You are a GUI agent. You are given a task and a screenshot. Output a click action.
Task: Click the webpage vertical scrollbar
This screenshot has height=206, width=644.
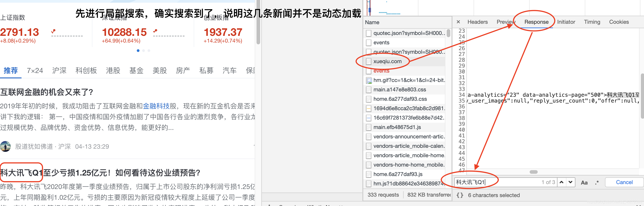258,22
